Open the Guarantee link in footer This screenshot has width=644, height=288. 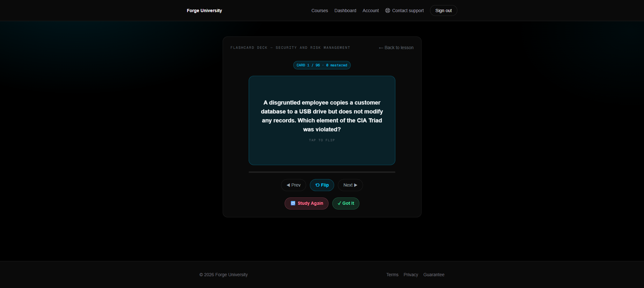[x=434, y=275]
